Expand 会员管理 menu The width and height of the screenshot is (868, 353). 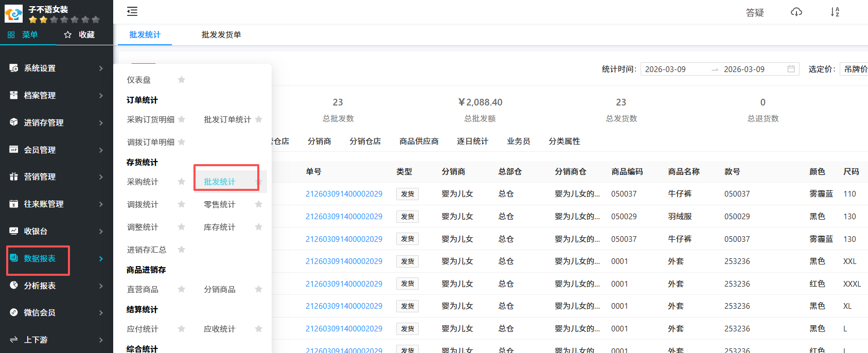click(57, 150)
